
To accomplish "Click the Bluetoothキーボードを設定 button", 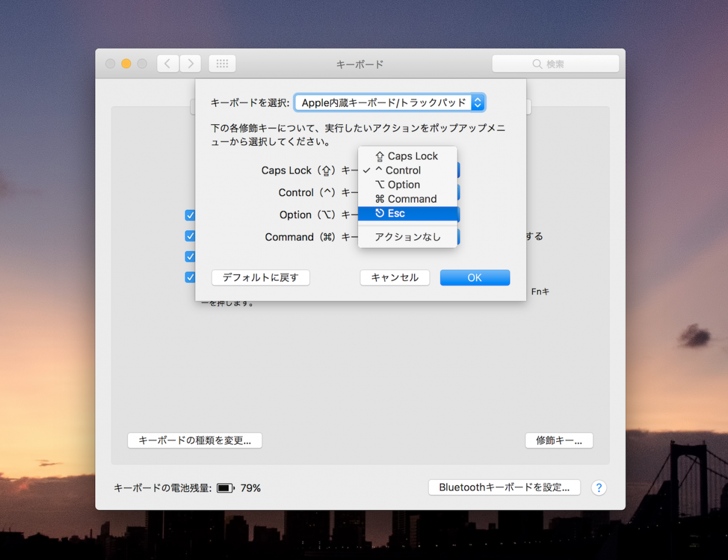I will coord(504,487).
